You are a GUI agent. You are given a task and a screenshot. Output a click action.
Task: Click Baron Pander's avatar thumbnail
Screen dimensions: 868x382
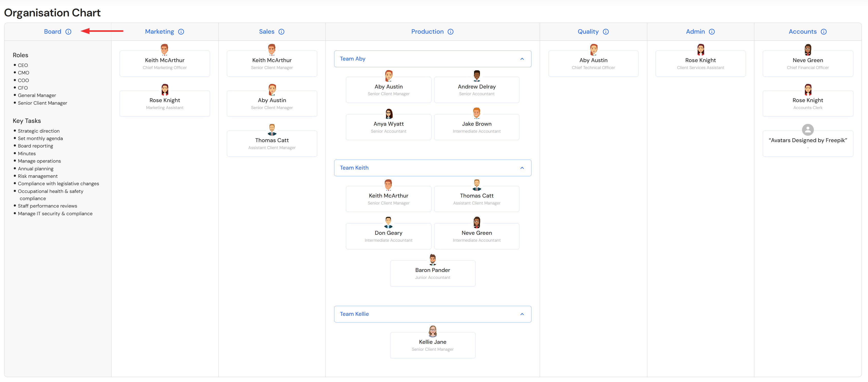pos(432,259)
